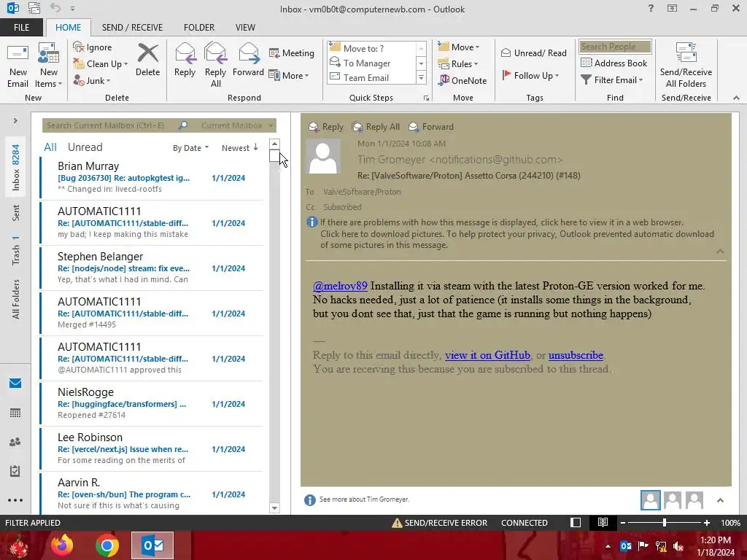Click Reply All in the reading pane
This screenshot has width=747, height=560.
(x=376, y=127)
